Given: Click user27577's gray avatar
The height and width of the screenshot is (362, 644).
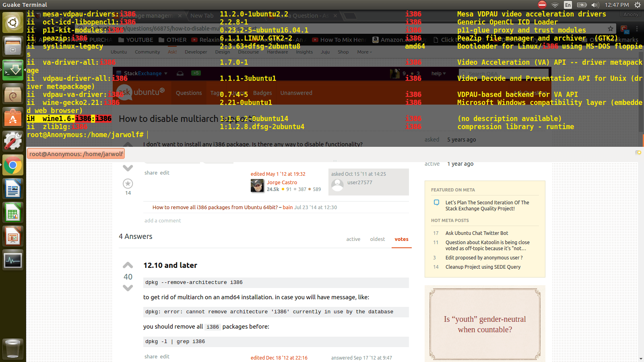Looking at the screenshot, I should [x=337, y=185].
